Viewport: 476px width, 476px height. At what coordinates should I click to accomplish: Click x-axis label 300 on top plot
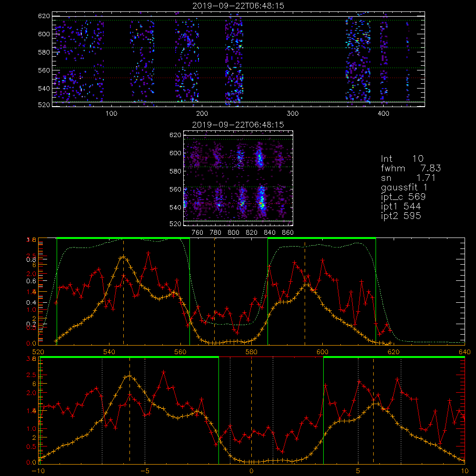click(x=293, y=114)
